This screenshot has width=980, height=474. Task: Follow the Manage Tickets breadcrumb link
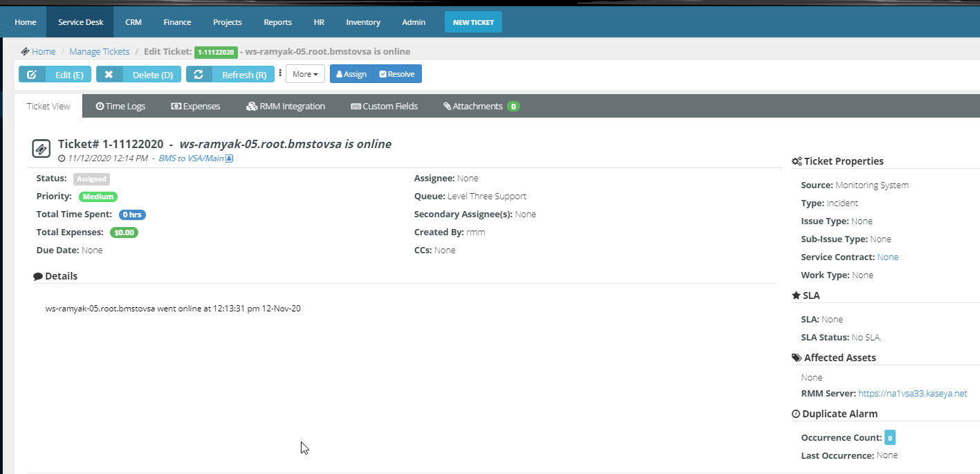99,51
